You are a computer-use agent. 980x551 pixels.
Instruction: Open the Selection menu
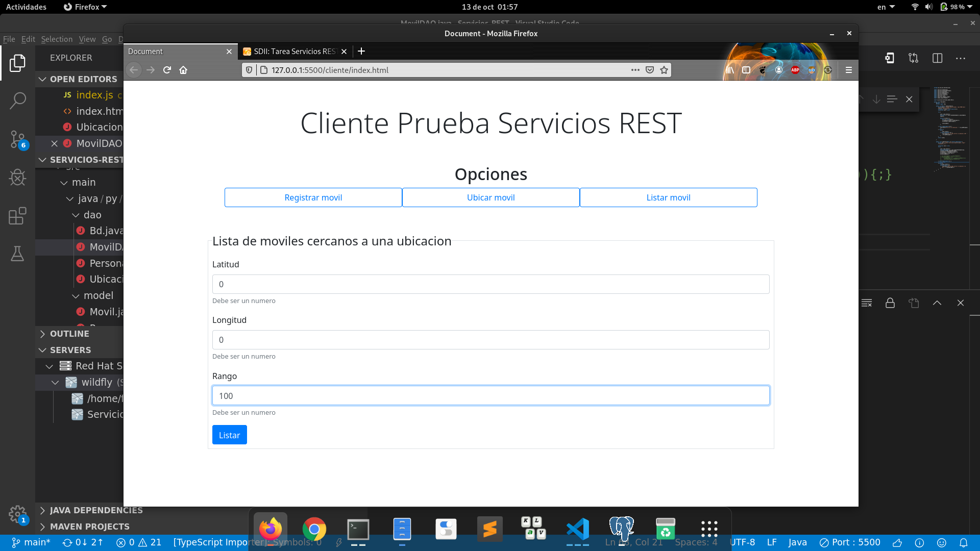[x=57, y=39]
